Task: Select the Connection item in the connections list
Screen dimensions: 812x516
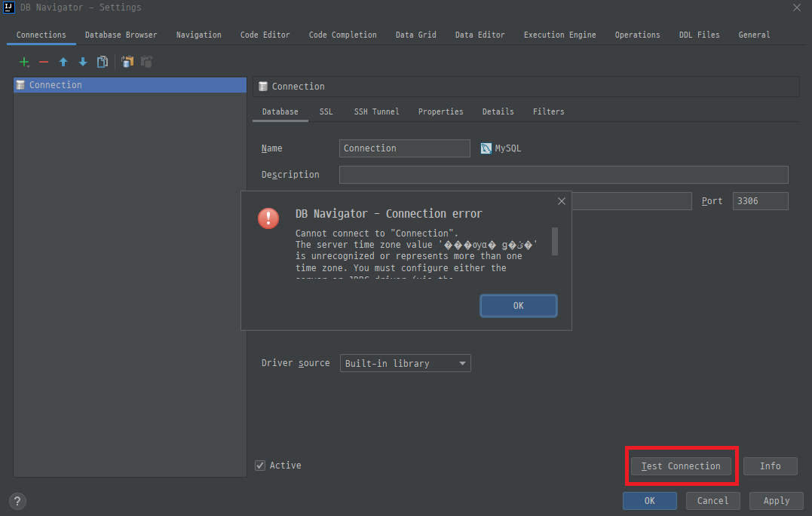Action: pyautogui.click(x=130, y=85)
